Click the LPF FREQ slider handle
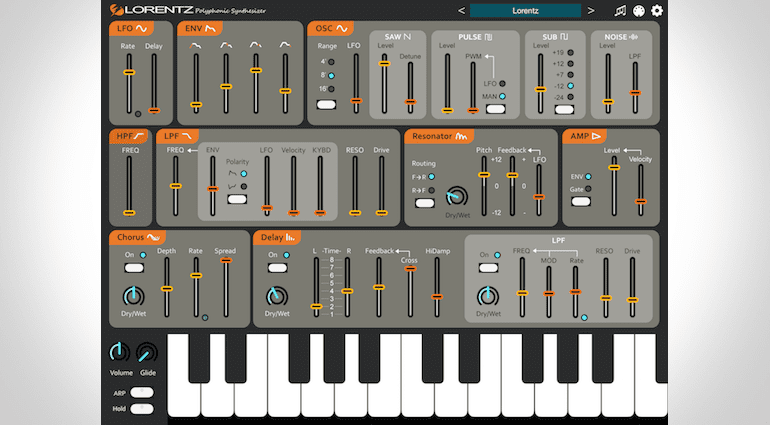 [176, 186]
